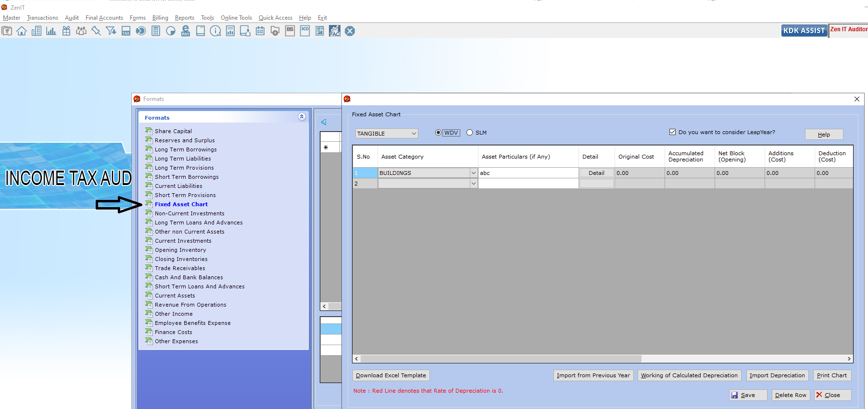
Task: Click the home icon in the toolbar
Action: 22,31
